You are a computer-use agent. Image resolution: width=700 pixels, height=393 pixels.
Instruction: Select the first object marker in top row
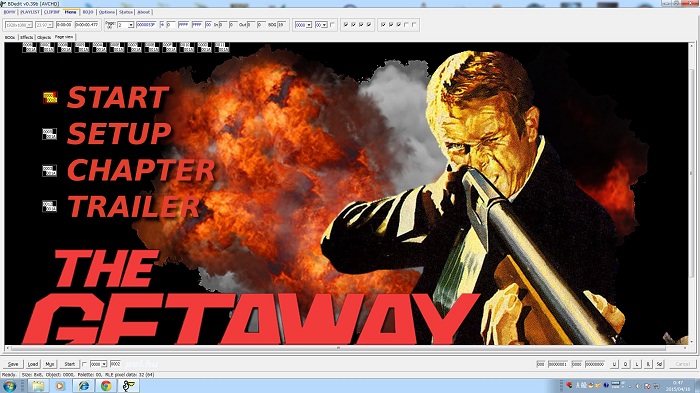(x=29, y=47)
